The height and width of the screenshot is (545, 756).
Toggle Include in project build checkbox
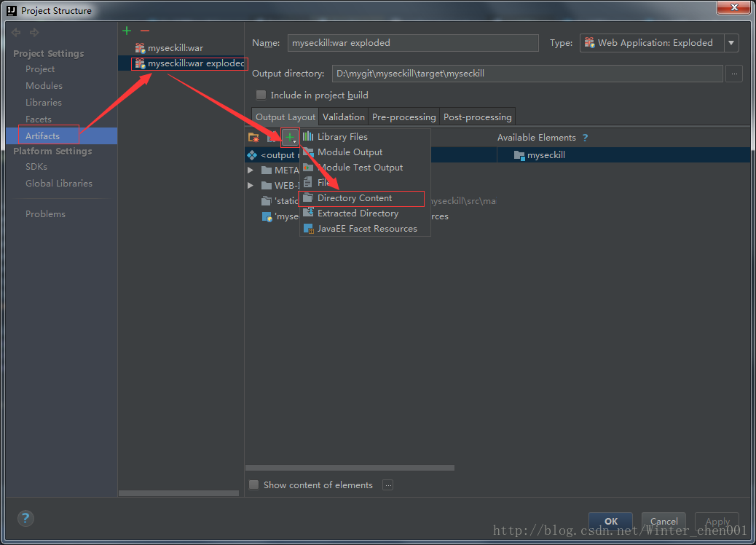click(261, 95)
